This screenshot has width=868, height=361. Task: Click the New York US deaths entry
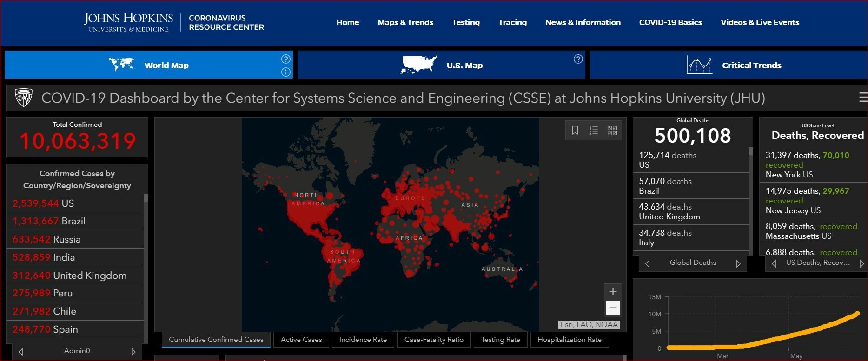[814, 165]
